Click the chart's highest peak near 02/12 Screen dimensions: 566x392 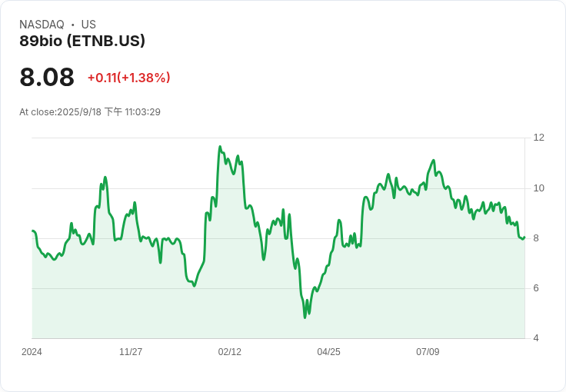220,147
